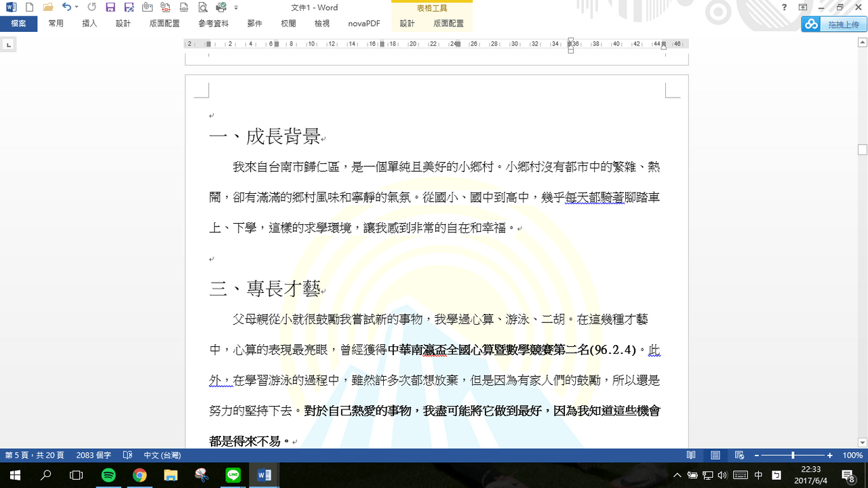
Task: Click the proofing errors icon in status bar
Action: tap(127, 455)
